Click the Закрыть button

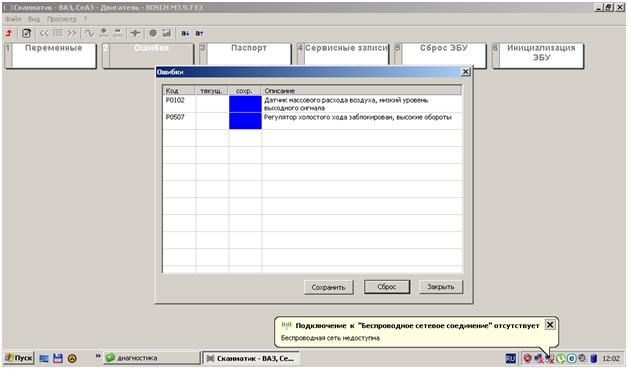click(x=441, y=287)
